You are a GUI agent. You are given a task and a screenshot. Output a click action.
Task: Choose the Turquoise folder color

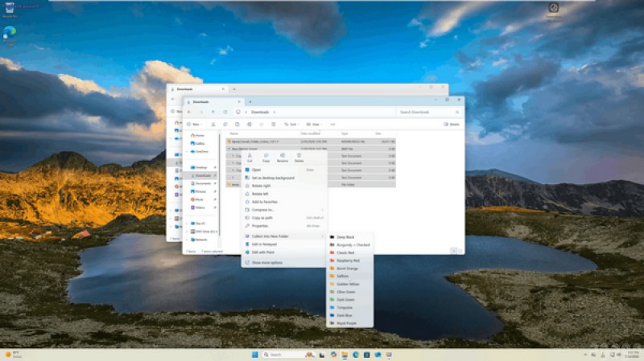coord(345,307)
